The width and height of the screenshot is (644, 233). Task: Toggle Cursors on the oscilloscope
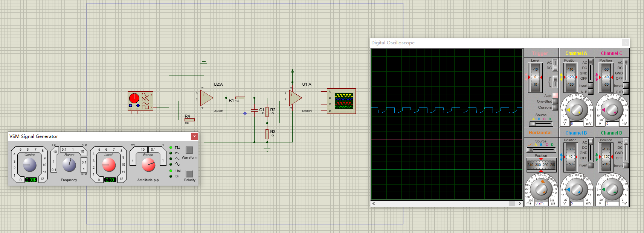tap(555, 107)
